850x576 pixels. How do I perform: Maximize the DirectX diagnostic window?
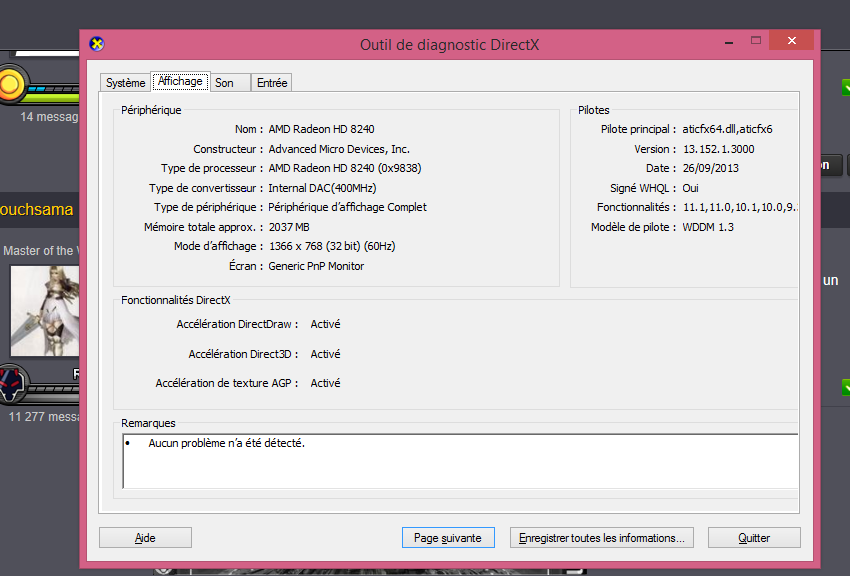pyautogui.click(x=756, y=41)
